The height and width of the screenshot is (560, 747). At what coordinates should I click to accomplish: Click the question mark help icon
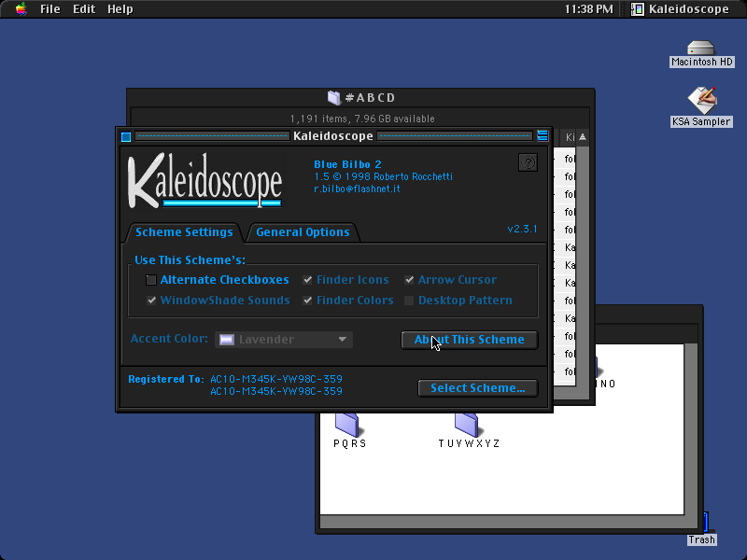[528, 162]
